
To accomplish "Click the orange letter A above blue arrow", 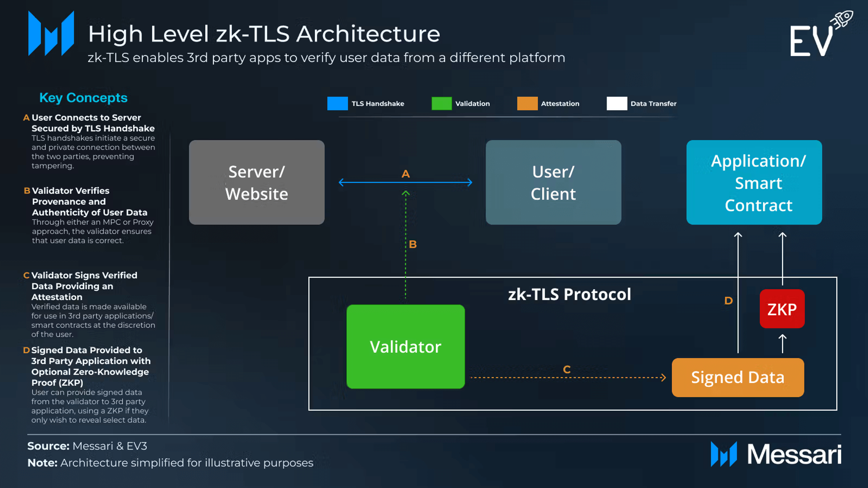I will [406, 174].
